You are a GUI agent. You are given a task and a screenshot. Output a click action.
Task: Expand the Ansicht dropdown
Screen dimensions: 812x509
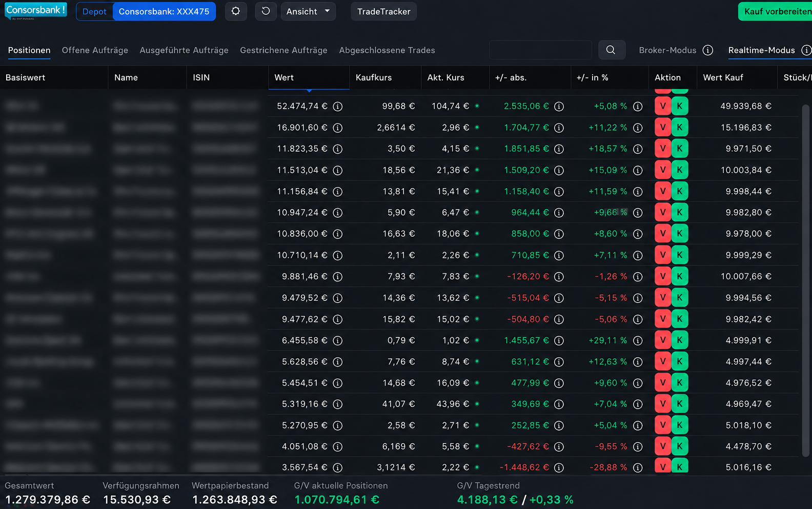pyautogui.click(x=308, y=11)
